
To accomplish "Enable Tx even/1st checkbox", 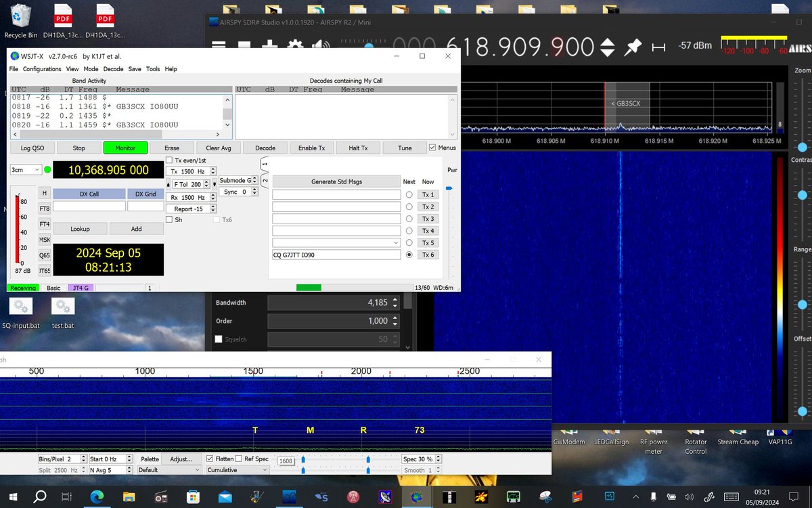I will coord(169,160).
